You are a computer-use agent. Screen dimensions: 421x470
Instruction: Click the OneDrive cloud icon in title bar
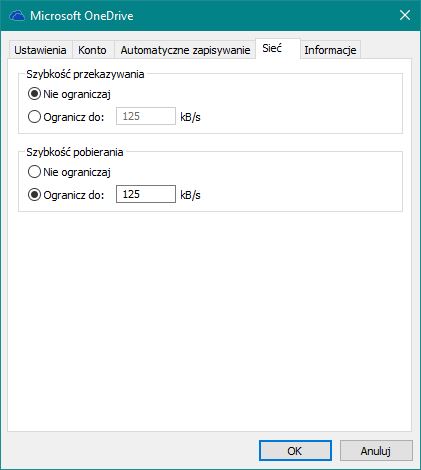coord(17,15)
